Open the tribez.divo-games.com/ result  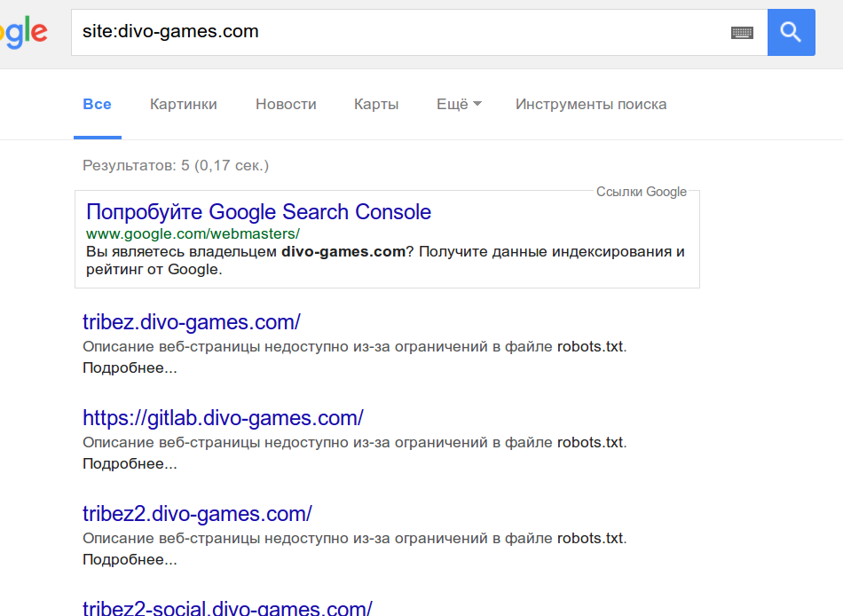pyautogui.click(x=192, y=321)
